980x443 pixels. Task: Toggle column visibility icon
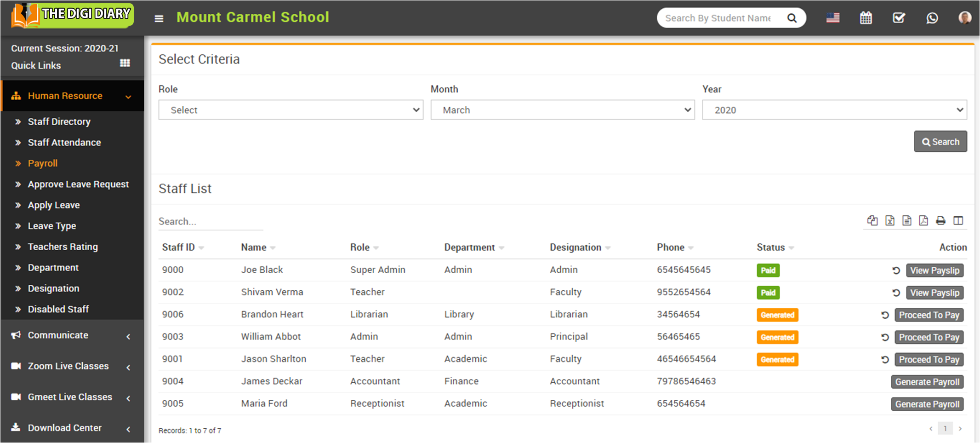click(x=958, y=221)
